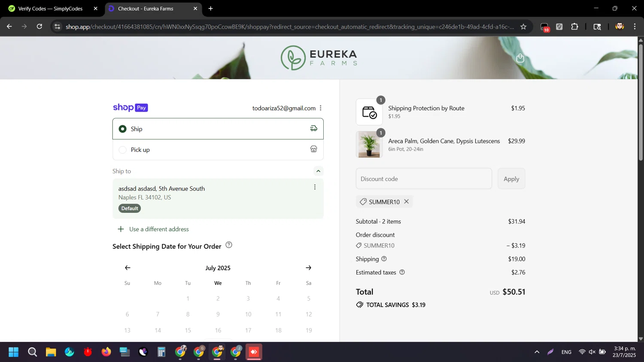Open the browser profile avatar

(620, 27)
